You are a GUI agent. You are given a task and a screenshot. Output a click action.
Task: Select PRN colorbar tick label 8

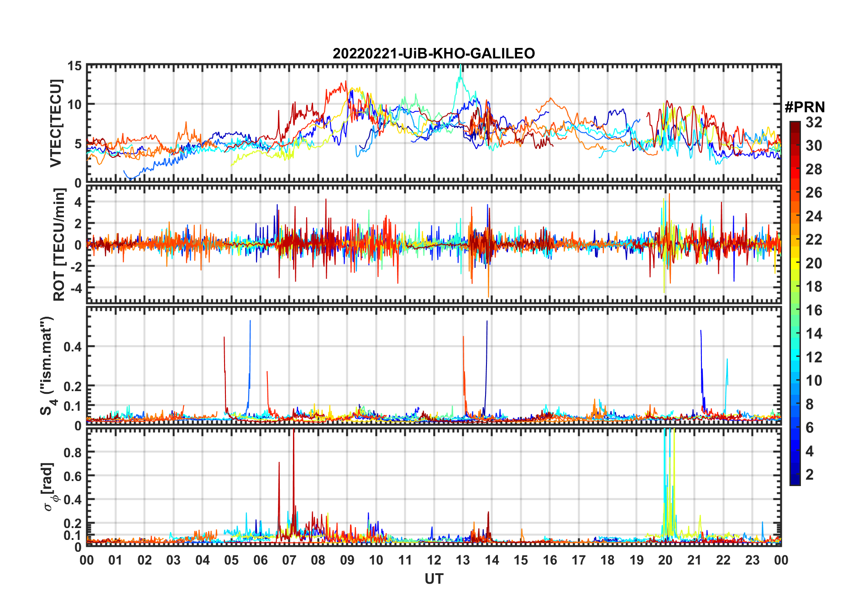point(810,404)
